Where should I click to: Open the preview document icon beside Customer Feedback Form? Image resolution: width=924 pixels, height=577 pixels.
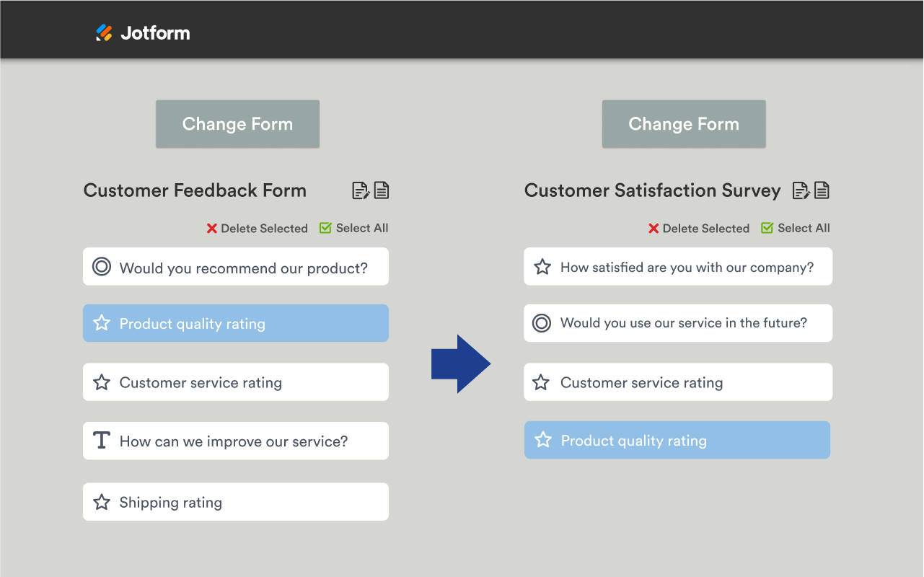(x=381, y=190)
